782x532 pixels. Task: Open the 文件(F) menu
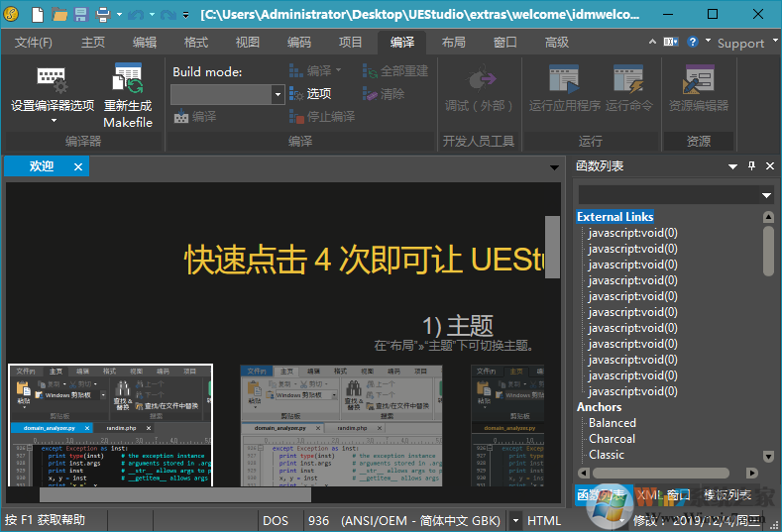pyautogui.click(x=33, y=43)
